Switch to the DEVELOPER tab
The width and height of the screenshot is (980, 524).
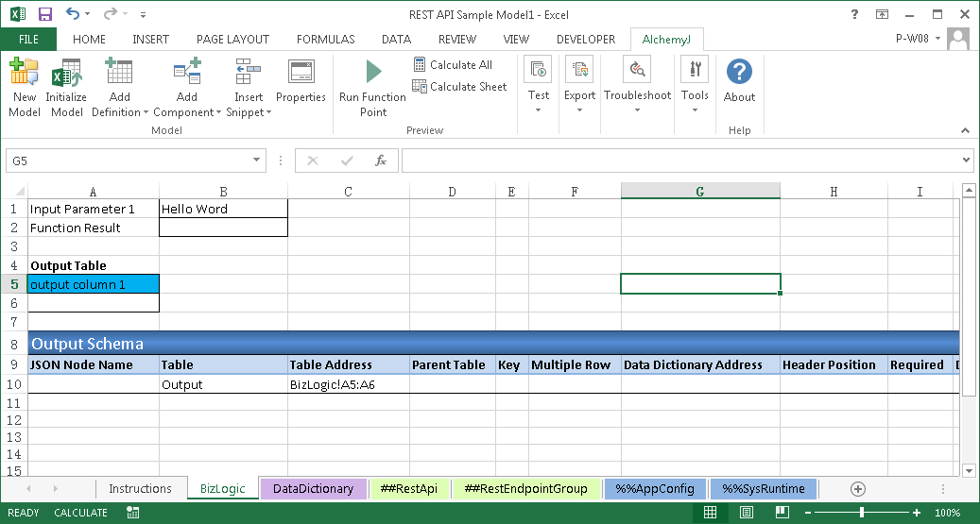tap(586, 40)
